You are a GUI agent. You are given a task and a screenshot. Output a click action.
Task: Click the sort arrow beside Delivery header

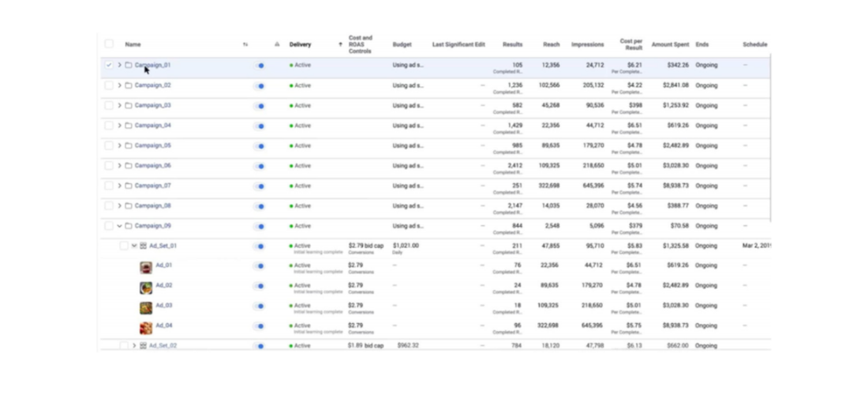(x=340, y=44)
